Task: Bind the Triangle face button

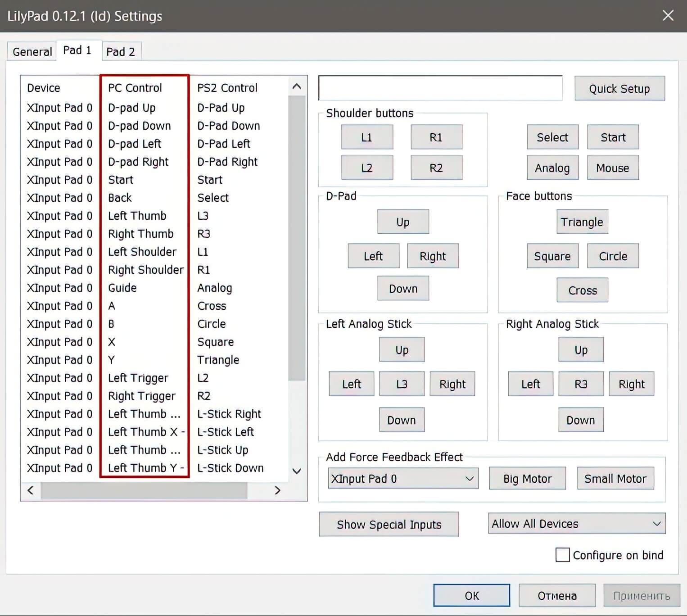Action: [x=582, y=222]
